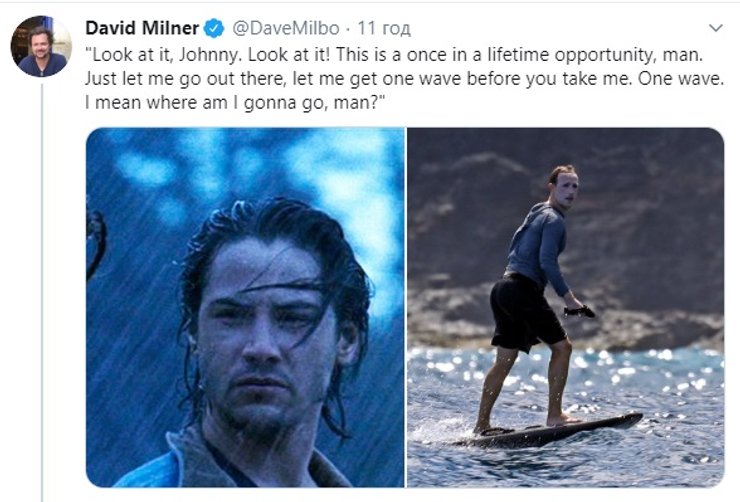
Task: Visit the @DaveMilbo handle link
Action: point(286,28)
